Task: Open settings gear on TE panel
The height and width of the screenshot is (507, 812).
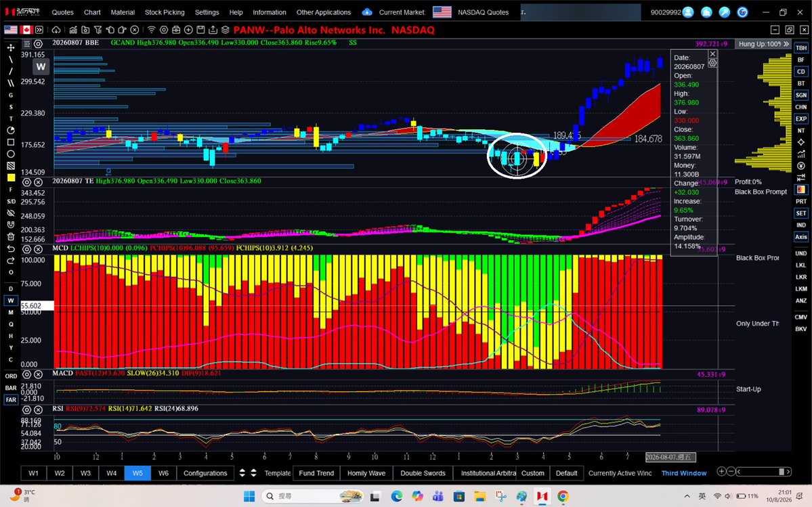Action: pos(27,182)
